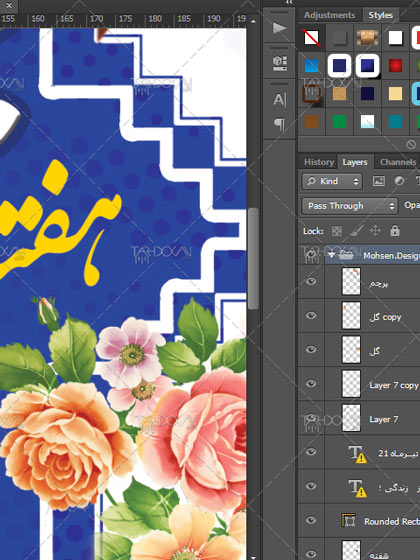Toggle visibility of the گل layer
420x560 pixels.
click(311, 349)
